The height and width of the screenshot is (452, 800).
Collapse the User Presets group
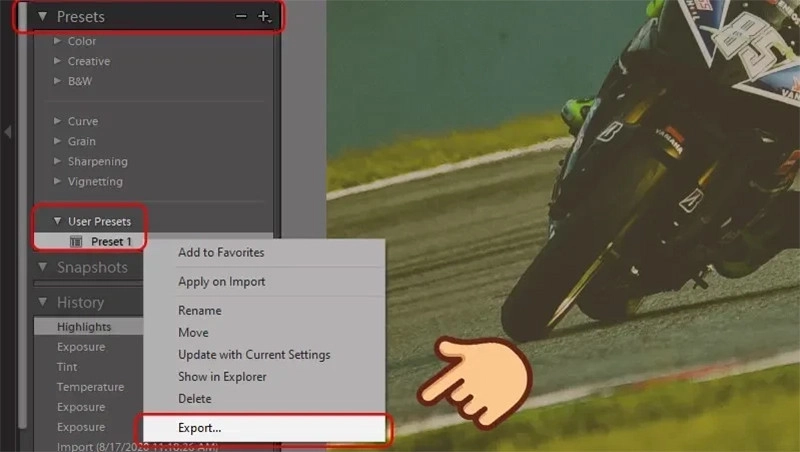(57, 221)
